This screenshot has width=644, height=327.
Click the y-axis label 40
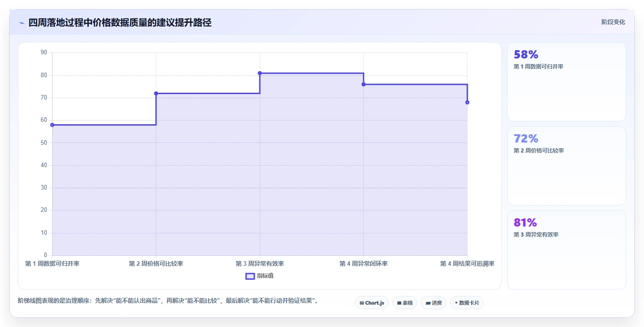pyautogui.click(x=44, y=165)
